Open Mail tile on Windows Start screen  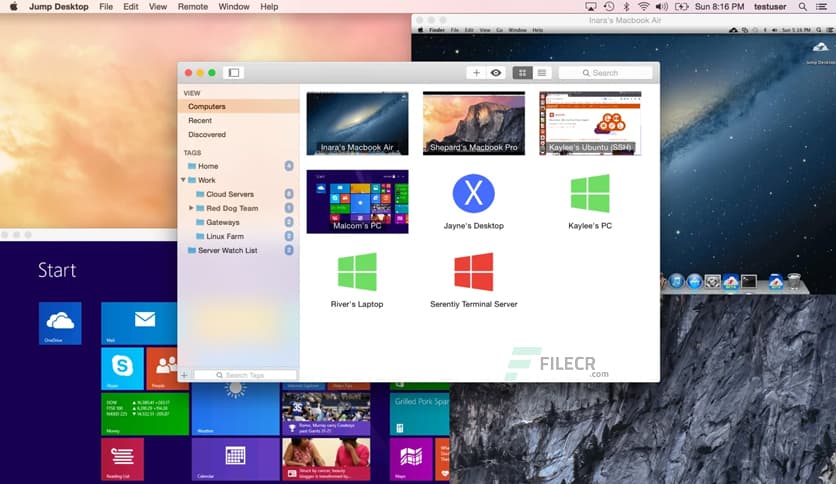pyautogui.click(x=139, y=323)
